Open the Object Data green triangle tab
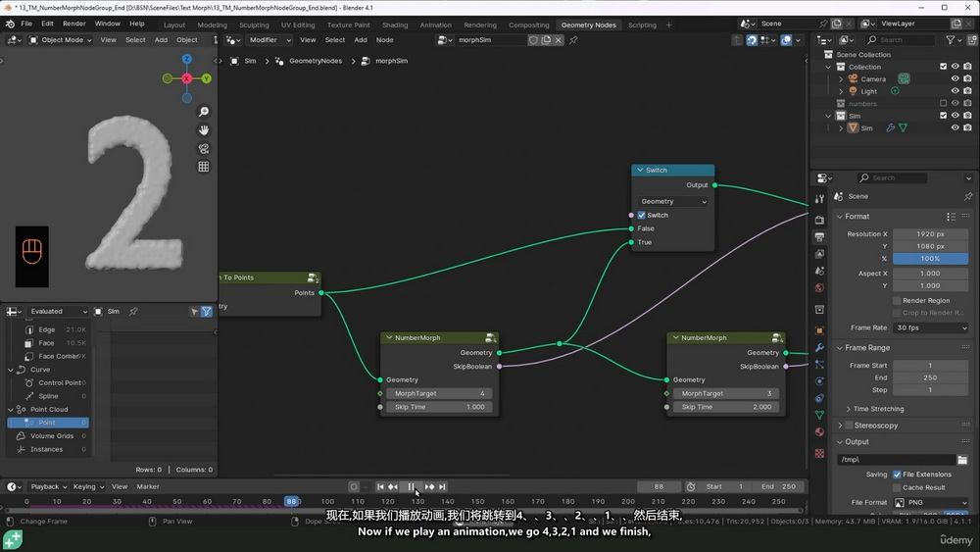Screen dimensions: 980x552 click(x=819, y=415)
